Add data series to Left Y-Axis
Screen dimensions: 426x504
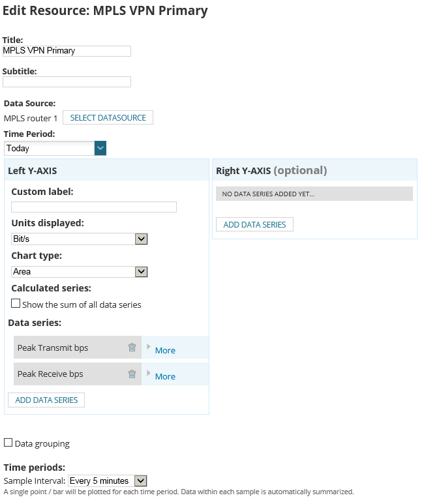point(46,400)
